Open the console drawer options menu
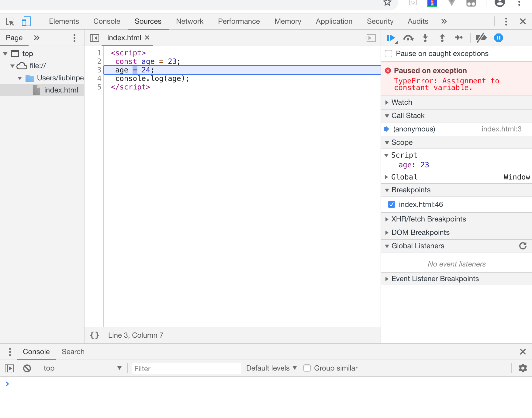This screenshot has width=532, height=418. coord(10,352)
